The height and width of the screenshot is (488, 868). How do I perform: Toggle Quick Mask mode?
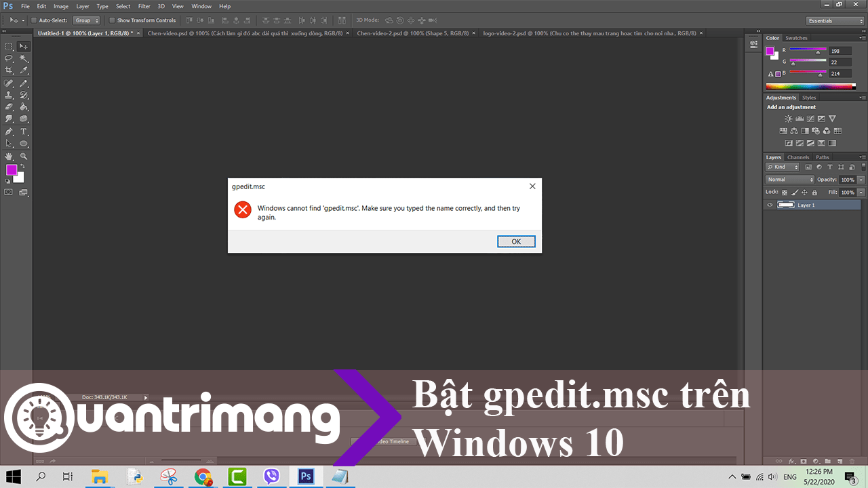click(9, 192)
